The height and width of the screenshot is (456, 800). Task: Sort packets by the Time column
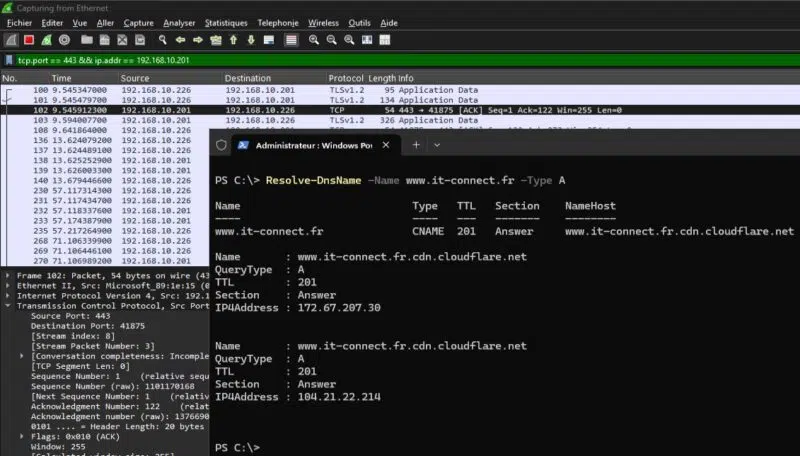click(x=84, y=78)
